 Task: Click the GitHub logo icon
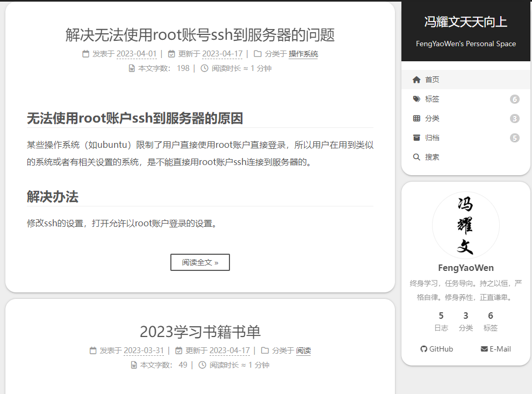(423, 349)
